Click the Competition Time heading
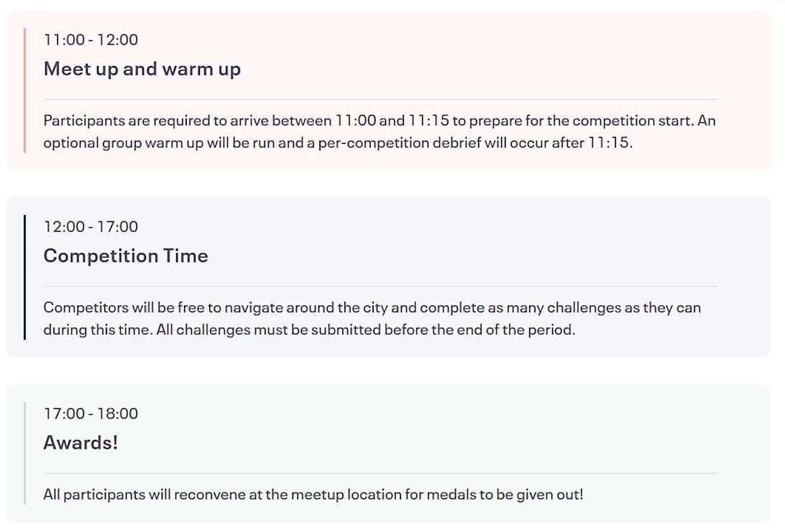This screenshot has width=785, height=532. 126,256
